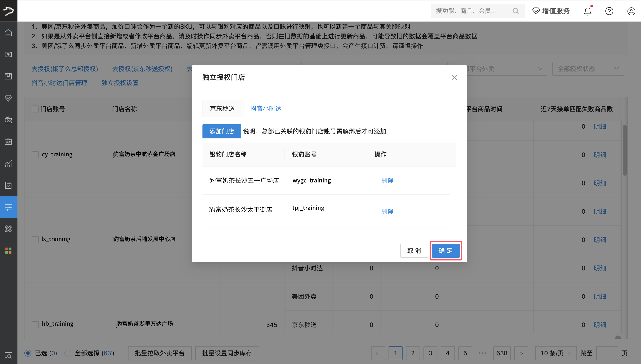Screen dimensions: 641x364
Task: Click pagination ellipsis to skip pages
Action: tap(483, 353)
